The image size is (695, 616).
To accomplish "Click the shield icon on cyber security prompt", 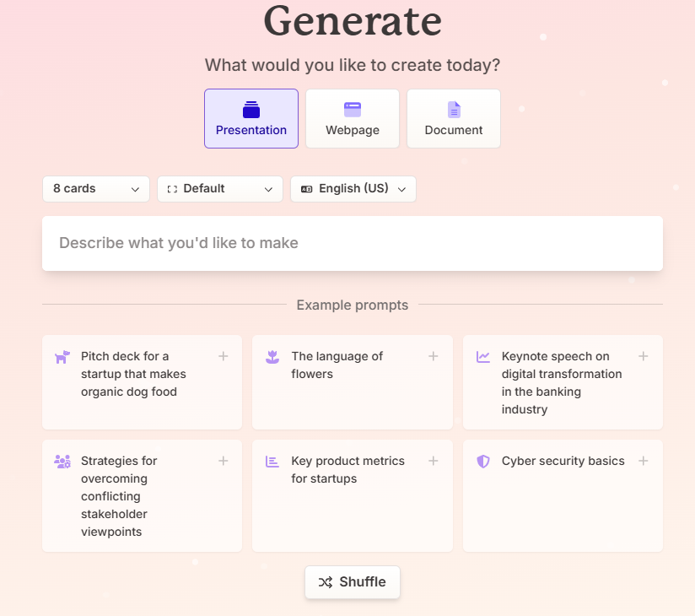I will [x=482, y=462].
